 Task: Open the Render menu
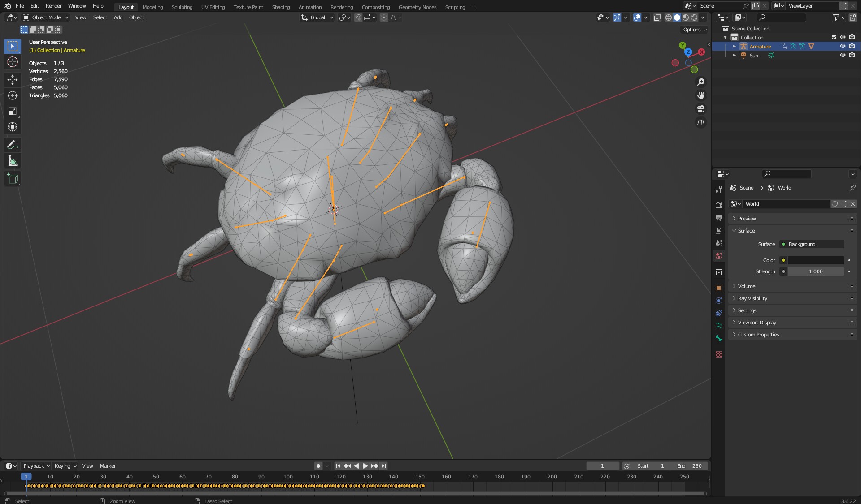point(53,6)
